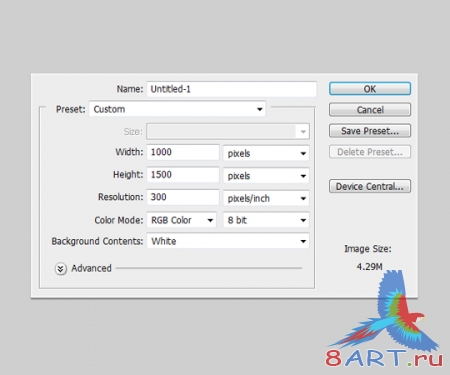The width and height of the screenshot is (450, 375).
Task: Click the Resolution field showing 300
Action: tap(183, 197)
